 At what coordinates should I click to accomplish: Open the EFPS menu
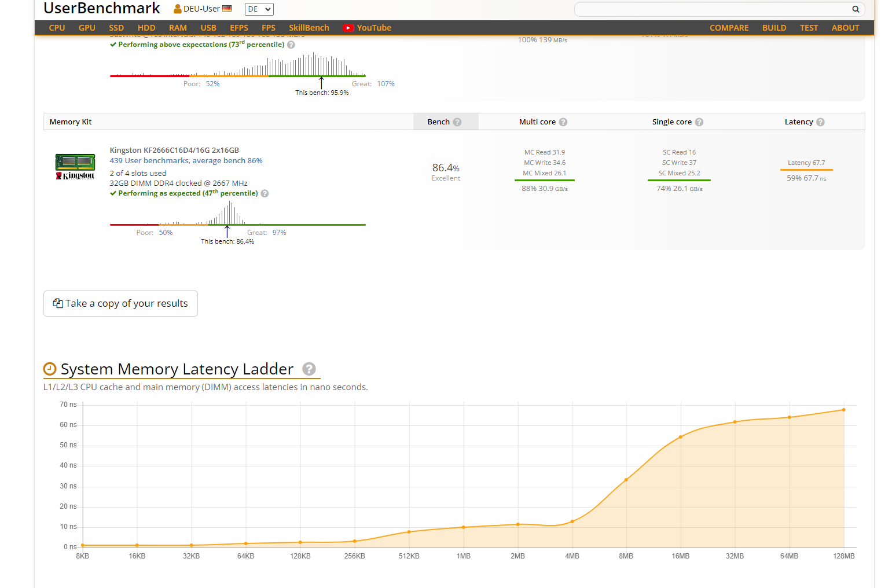(239, 28)
